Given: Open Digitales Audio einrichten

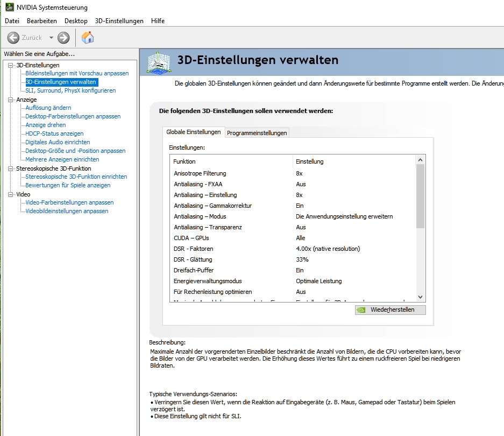Looking at the screenshot, I should coord(58,142).
